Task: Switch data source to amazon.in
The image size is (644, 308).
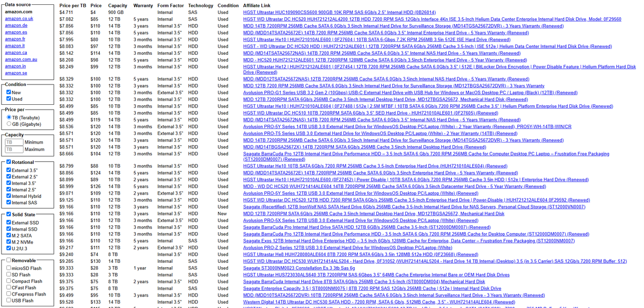Action: (15, 66)
